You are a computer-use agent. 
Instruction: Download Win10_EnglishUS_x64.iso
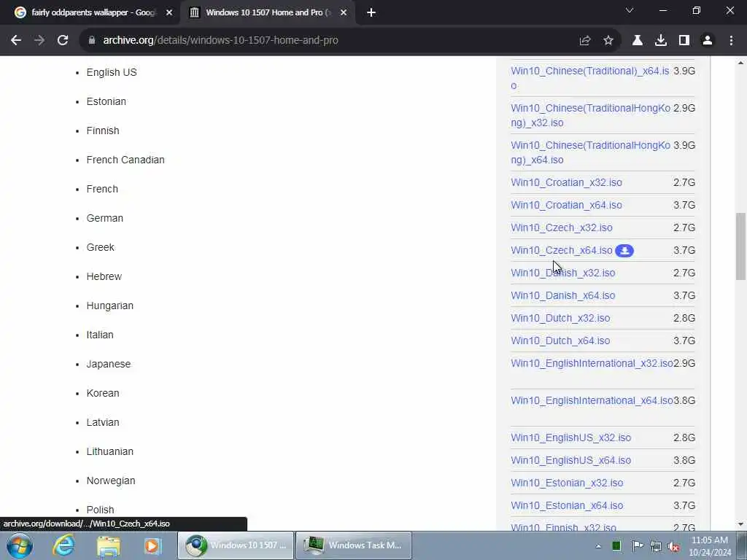[x=570, y=461]
